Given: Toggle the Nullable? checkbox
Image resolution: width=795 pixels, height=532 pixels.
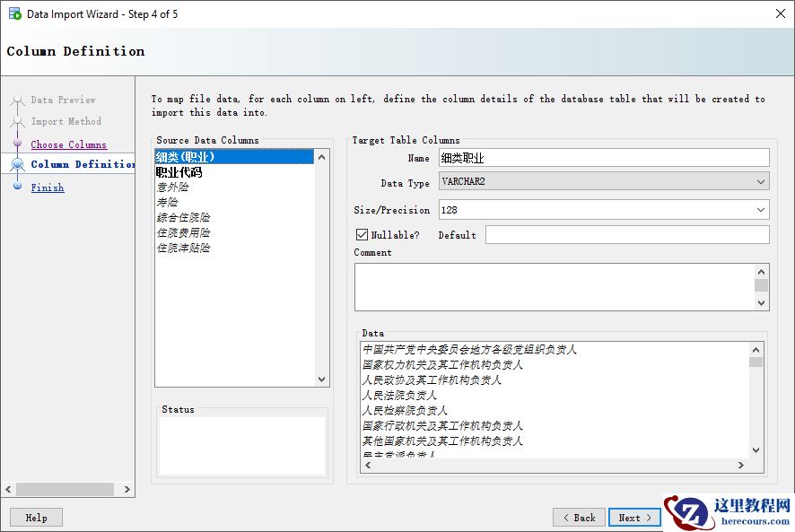Looking at the screenshot, I should click(x=363, y=235).
